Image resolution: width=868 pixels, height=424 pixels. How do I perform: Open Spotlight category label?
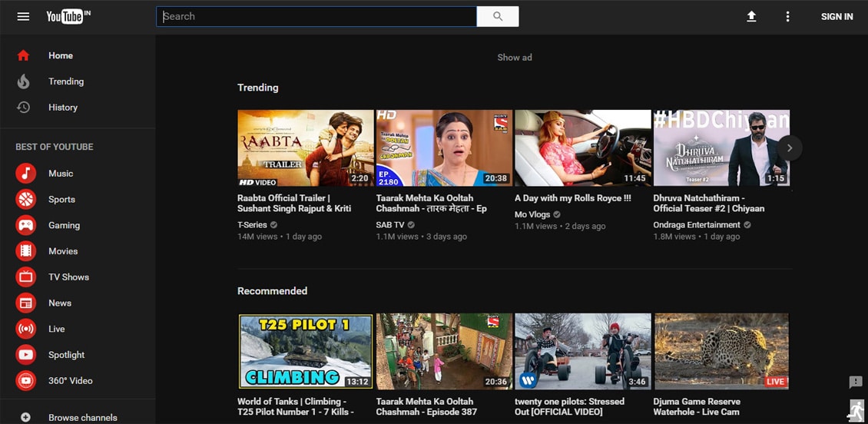(x=66, y=355)
